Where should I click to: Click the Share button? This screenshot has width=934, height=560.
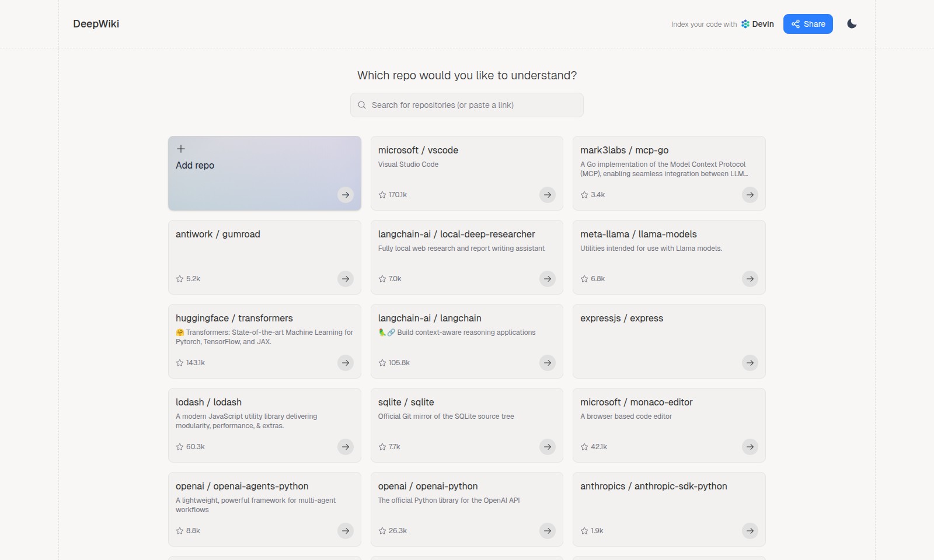(x=808, y=24)
